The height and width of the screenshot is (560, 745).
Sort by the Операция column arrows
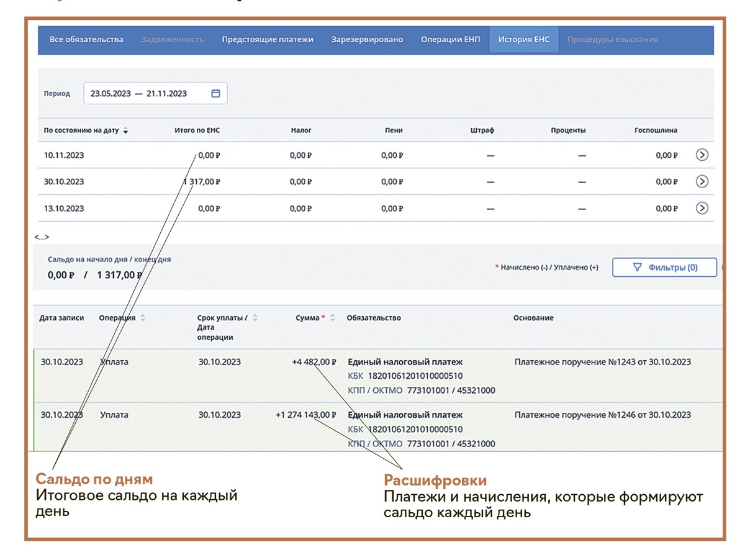[143, 318]
